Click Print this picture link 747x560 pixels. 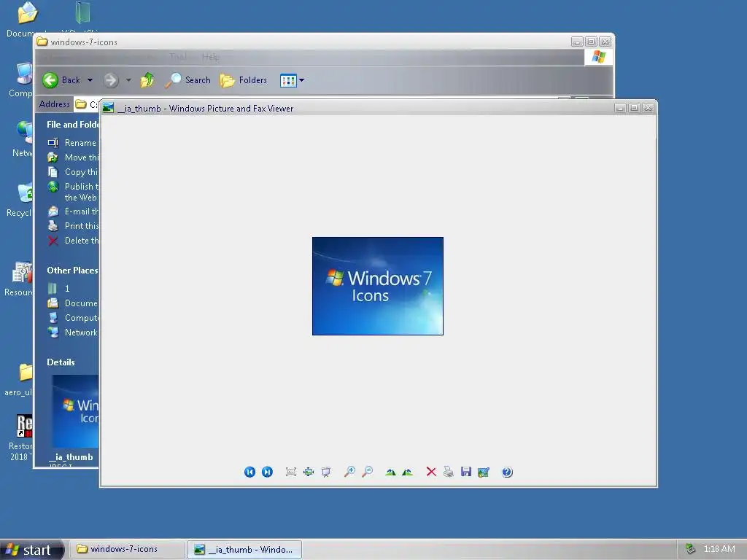coord(73,226)
